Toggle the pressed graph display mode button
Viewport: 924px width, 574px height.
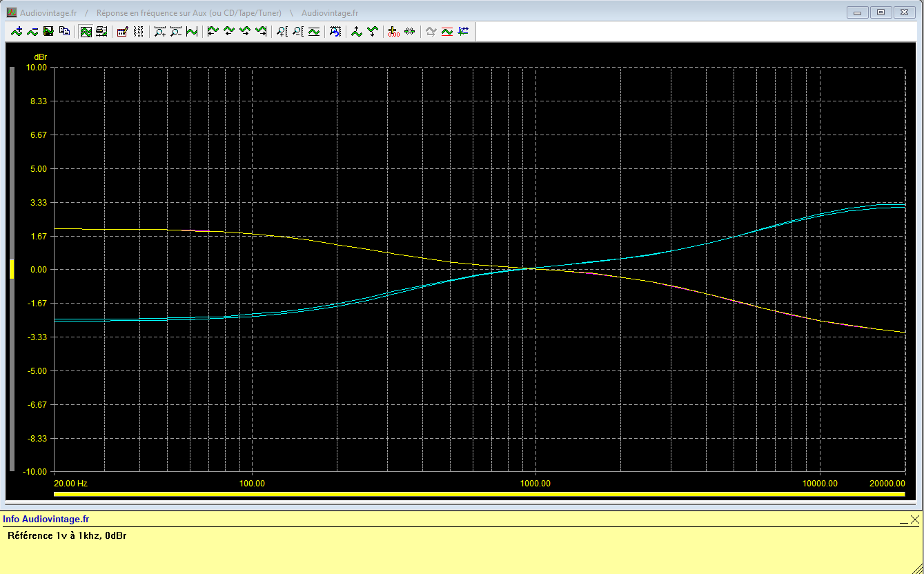86,31
